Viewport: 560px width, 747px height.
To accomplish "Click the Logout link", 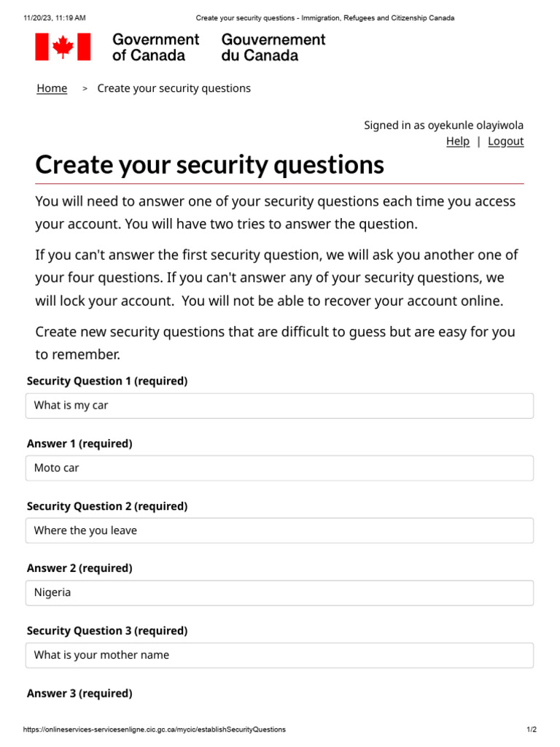I will pos(505,142).
